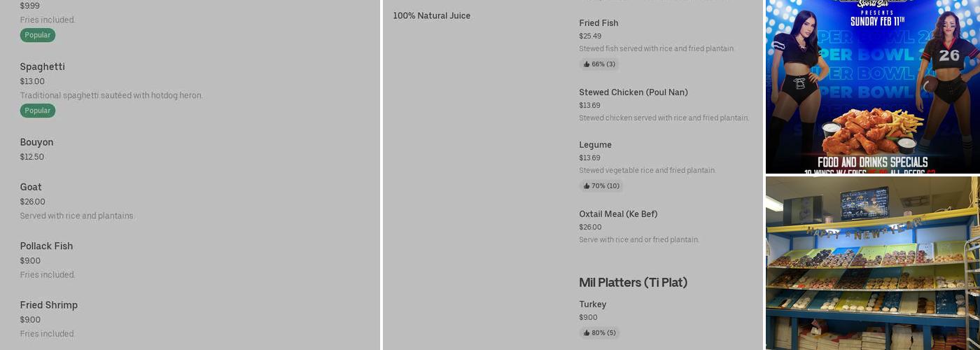980x350 pixels.
Task: Choose the Bouyon dish
Action: pyautogui.click(x=37, y=143)
